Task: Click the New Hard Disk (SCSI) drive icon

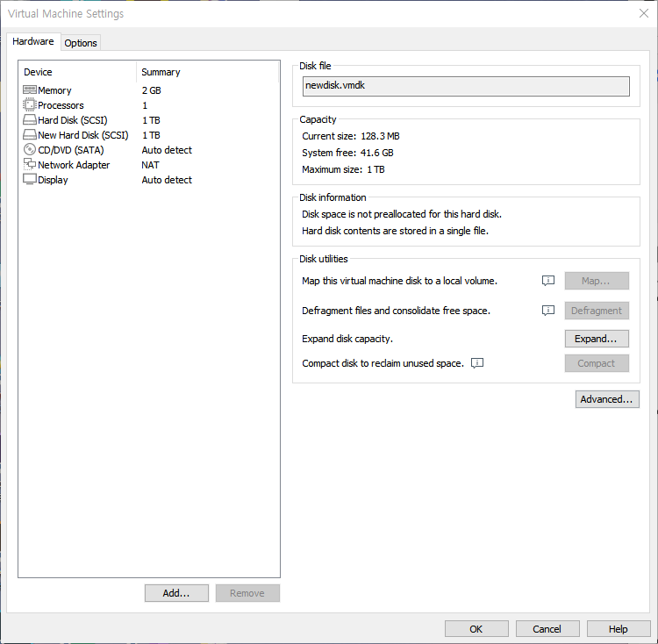Action: click(x=29, y=134)
